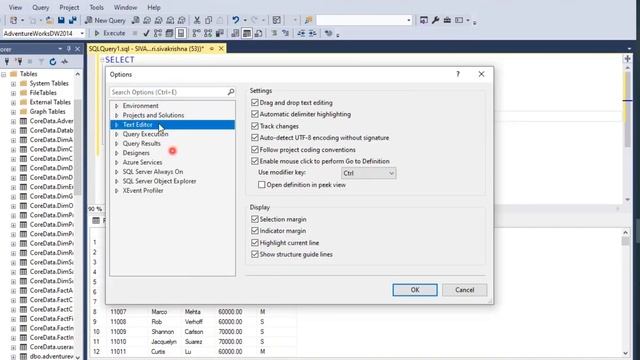Expand the System Tables folder
The image size is (640, 360).
[x=13, y=83]
